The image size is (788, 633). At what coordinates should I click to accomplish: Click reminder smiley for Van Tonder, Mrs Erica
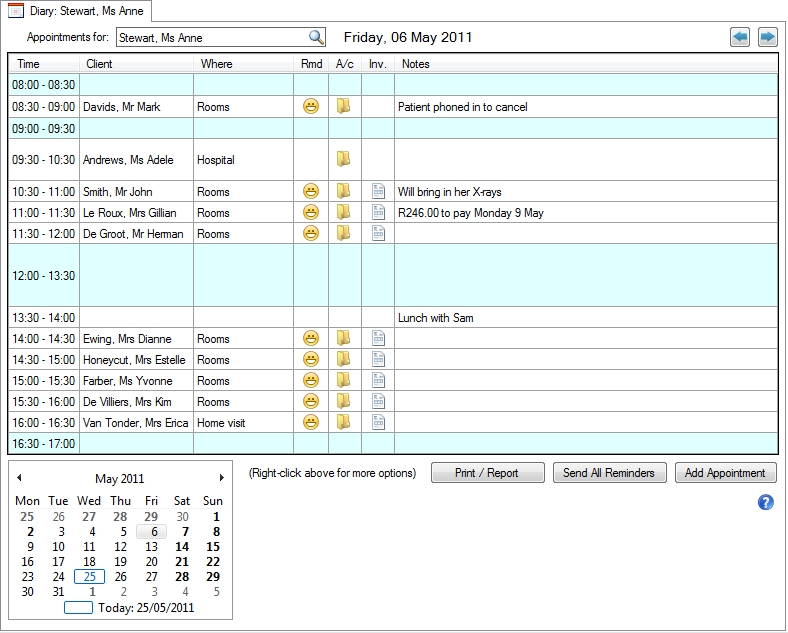click(311, 423)
